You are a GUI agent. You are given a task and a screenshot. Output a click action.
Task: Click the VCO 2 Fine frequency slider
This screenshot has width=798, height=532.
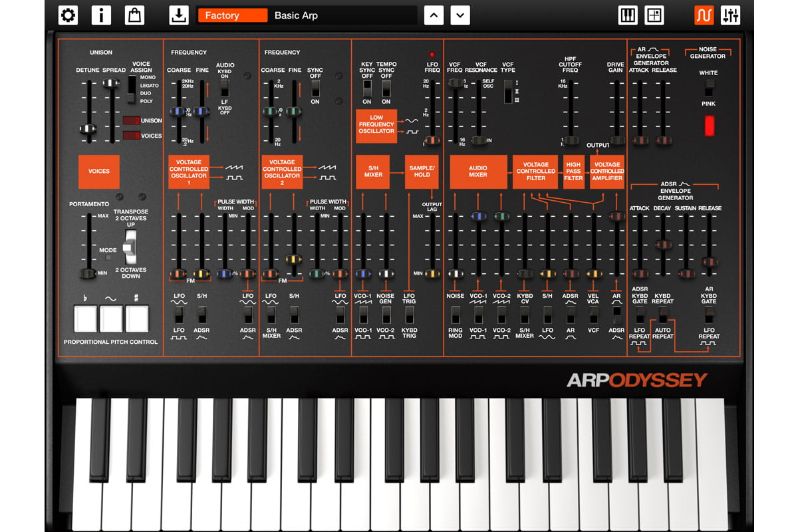tap(294, 112)
